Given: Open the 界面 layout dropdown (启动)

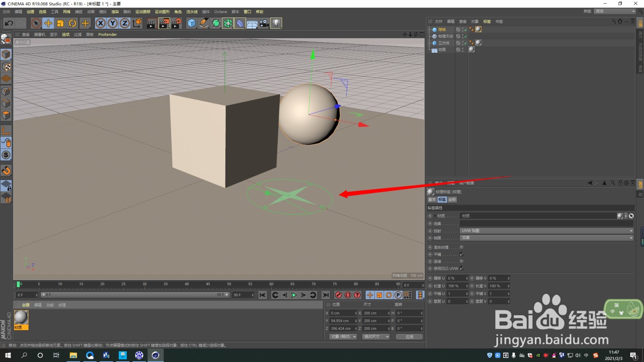Looking at the screenshot, I should pyautogui.click(x=615, y=11).
